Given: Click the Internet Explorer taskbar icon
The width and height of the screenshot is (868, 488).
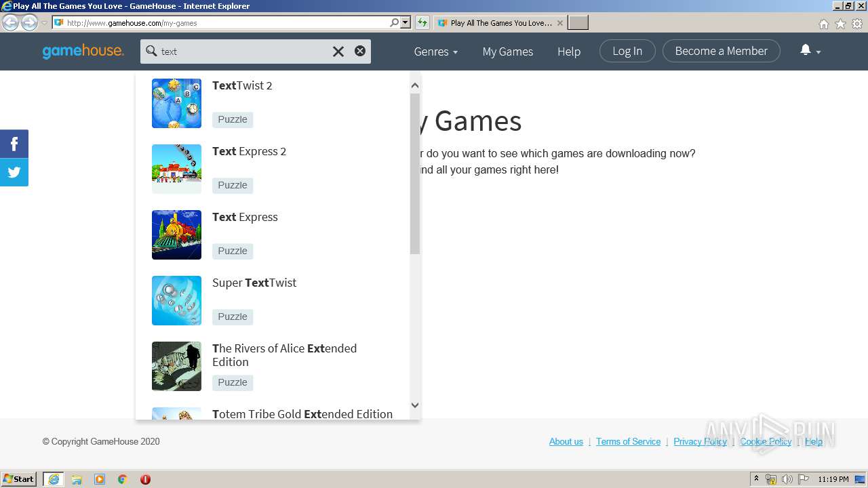Looking at the screenshot, I should [x=54, y=479].
